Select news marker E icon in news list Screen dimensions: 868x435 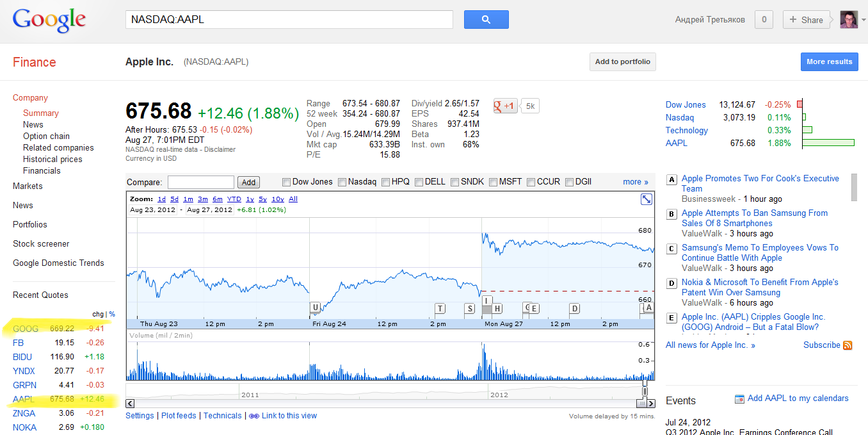click(x=671, y=318)
